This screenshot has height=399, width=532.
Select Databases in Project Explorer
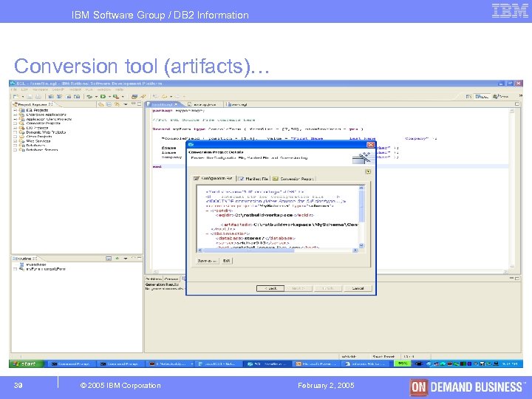pyautogui.click(x=35, y=146)
